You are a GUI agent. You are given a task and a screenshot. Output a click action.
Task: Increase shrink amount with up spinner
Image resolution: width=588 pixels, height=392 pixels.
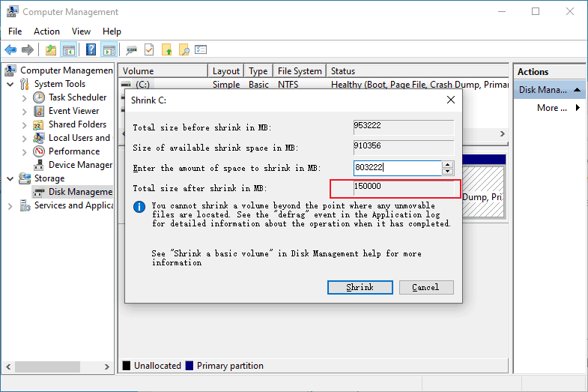pos(448,164)
